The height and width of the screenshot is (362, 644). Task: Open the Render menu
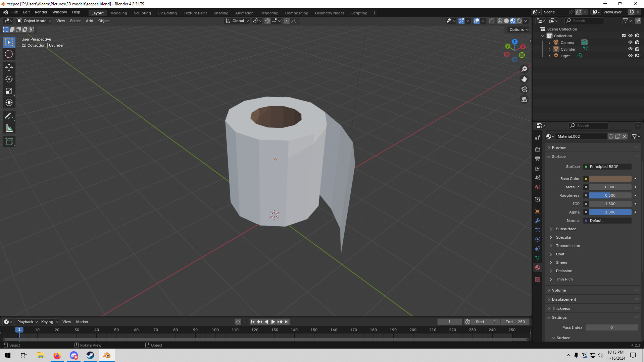41,12
